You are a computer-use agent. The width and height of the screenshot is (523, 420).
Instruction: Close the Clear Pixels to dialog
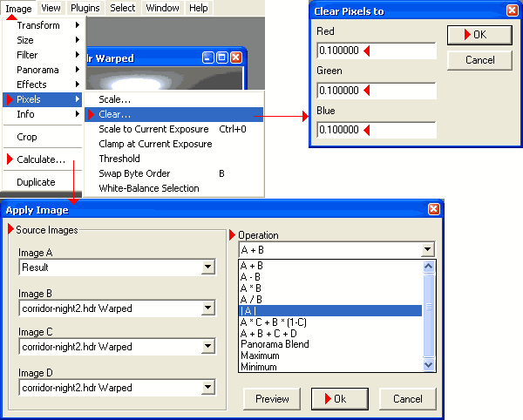coord(512,11)
